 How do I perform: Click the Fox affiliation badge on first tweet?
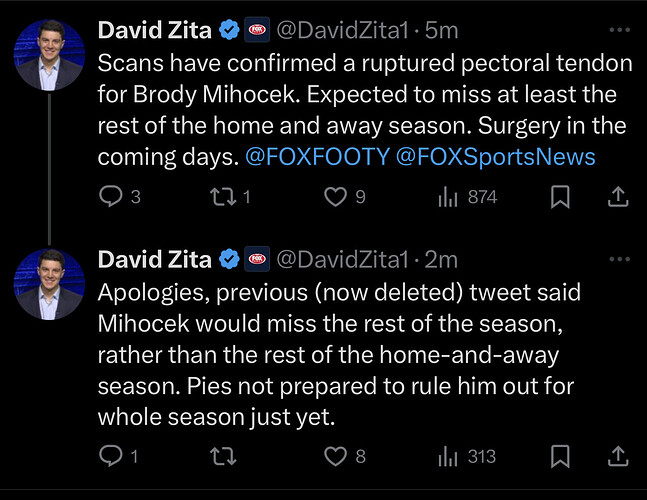pos(257,30)
